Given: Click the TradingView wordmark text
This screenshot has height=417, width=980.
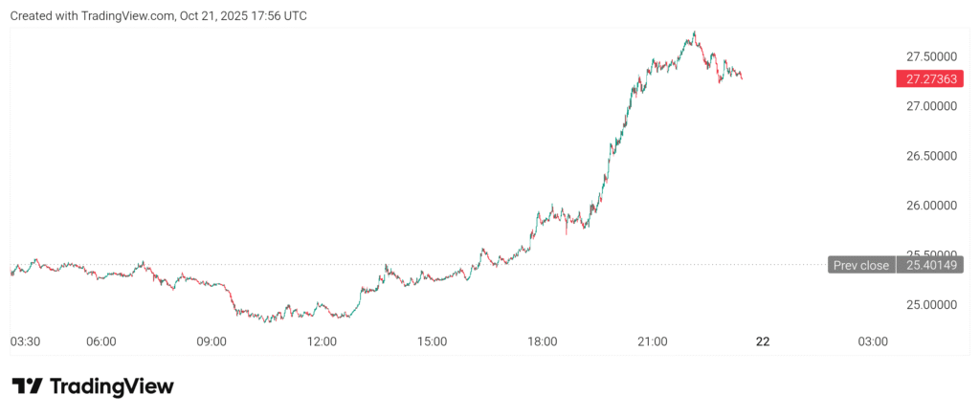Looking at the screenshot, I should [x=111, y=386].
